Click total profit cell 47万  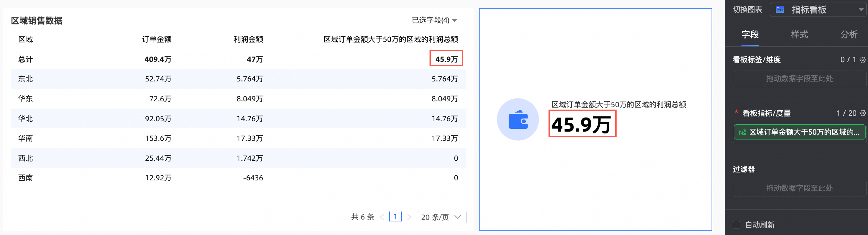click(255, 59)
